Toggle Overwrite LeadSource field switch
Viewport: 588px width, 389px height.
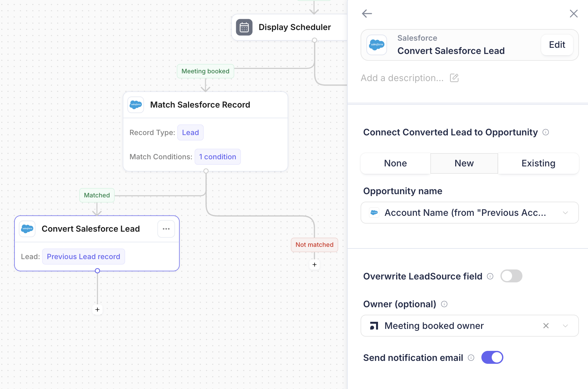[511, 276]
